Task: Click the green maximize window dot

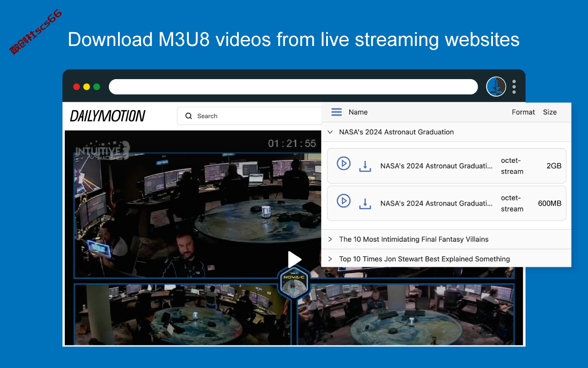Action: click(96, 86)
